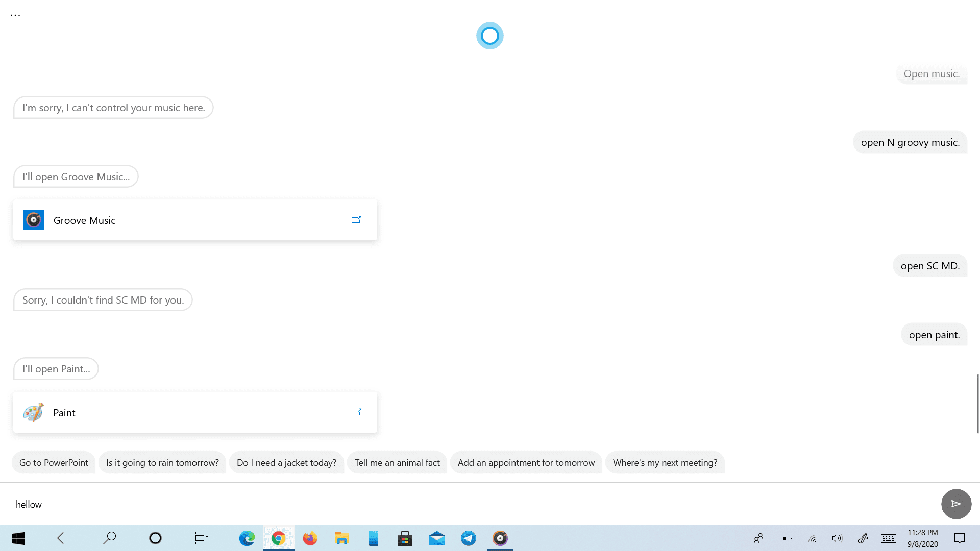The height and width of the screenshot is (551, 980).
Task: Choose 'Add an appointment for tomorrow' suggestion
Action: pyautogui.click(x=526, y=462)
